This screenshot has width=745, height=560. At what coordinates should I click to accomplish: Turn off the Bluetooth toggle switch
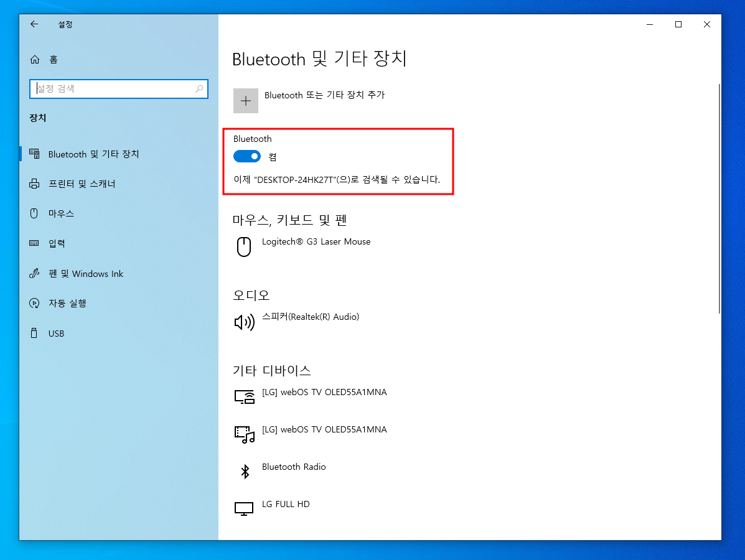coord(247,156)
